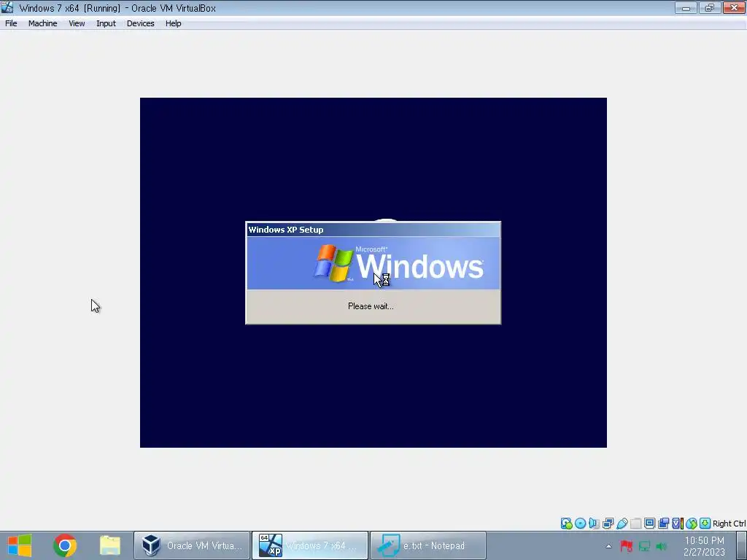Open the File menu in VirtualBox

(x=11, y=23)
